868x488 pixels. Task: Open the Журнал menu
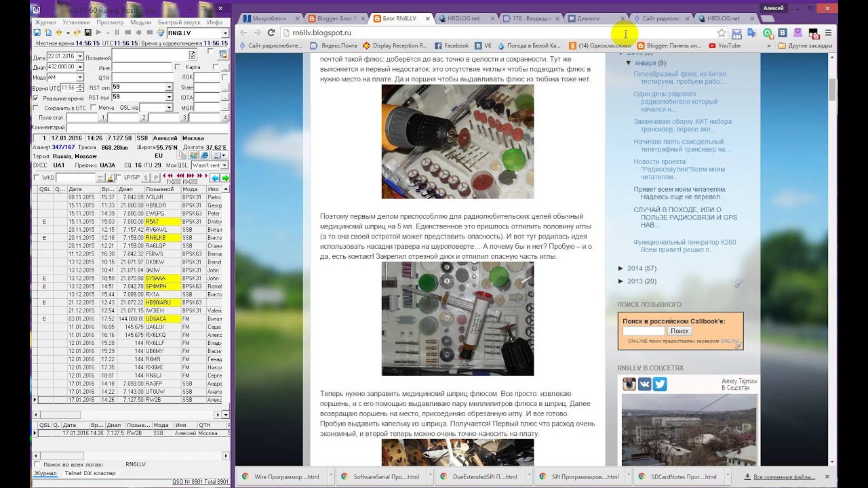click(x=45, y=22)
